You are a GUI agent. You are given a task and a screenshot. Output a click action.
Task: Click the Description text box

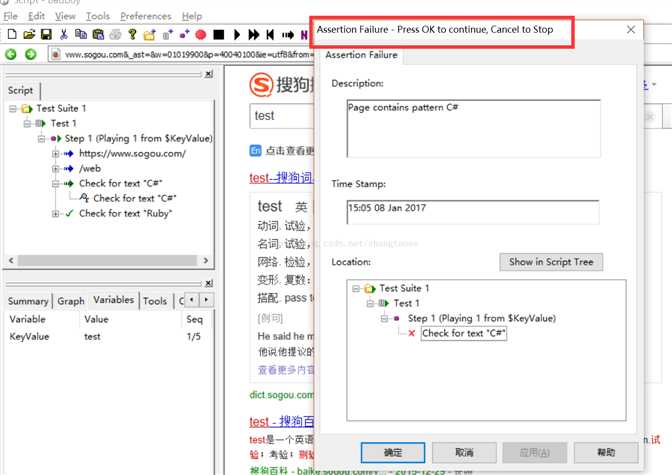(x=474, y=129)
